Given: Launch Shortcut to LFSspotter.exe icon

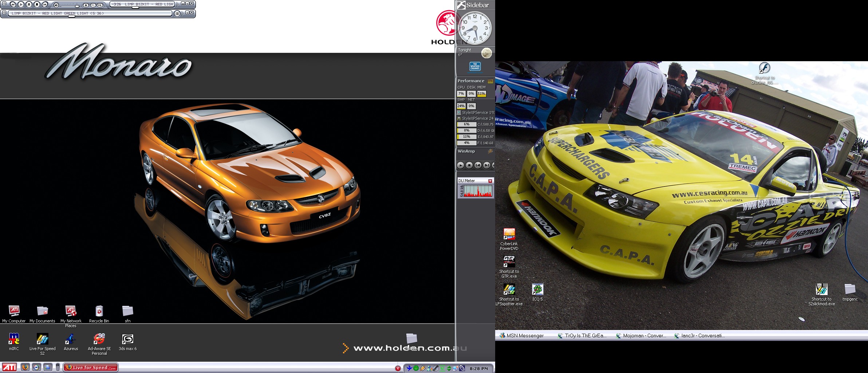Looking at the screenshot, I should tap(509, 295).
